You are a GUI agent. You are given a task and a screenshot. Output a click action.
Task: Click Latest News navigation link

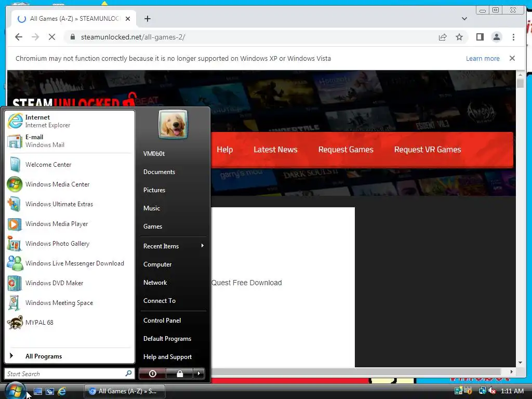point(275,150)
